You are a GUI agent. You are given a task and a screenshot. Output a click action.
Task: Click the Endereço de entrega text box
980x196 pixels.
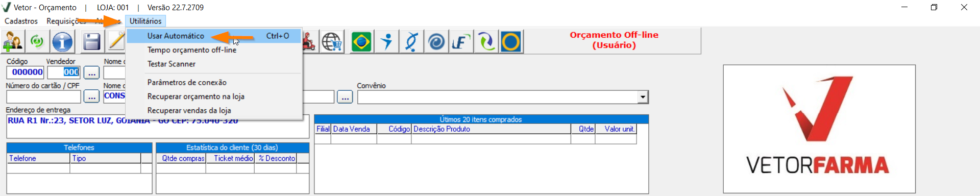point(158,127)
